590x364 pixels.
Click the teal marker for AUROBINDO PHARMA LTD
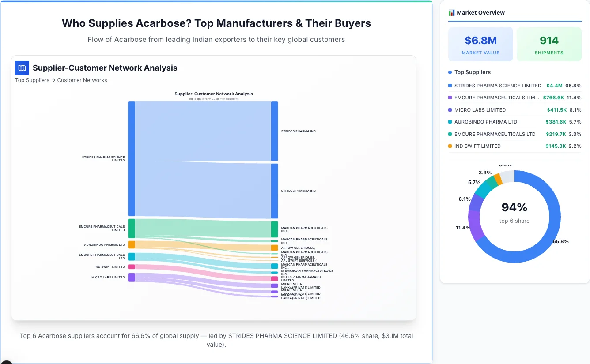(x=450, y=122)
